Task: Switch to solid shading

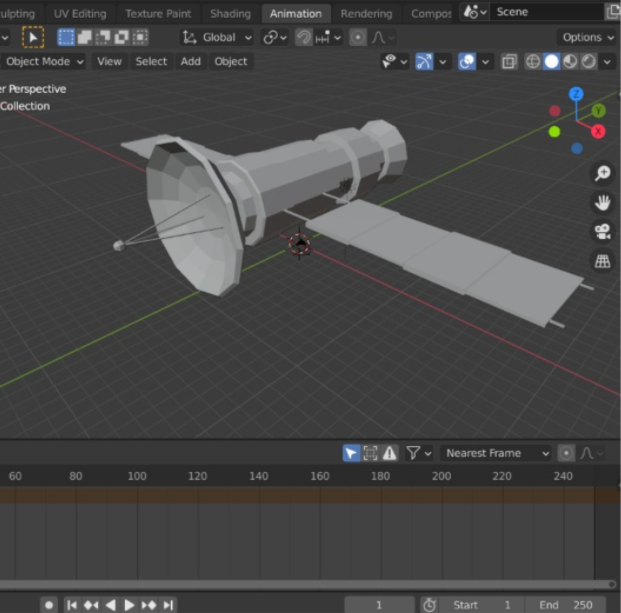Action: 552,62
